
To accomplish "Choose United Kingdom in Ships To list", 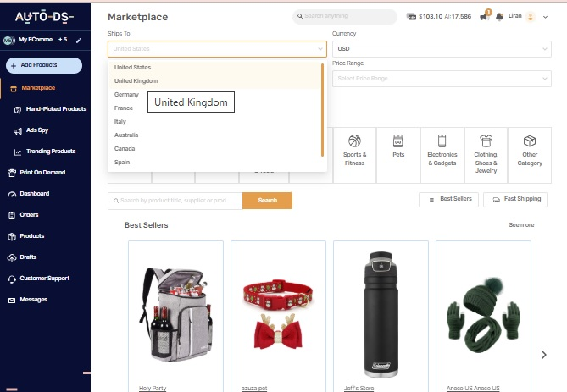I will point(214,81).
